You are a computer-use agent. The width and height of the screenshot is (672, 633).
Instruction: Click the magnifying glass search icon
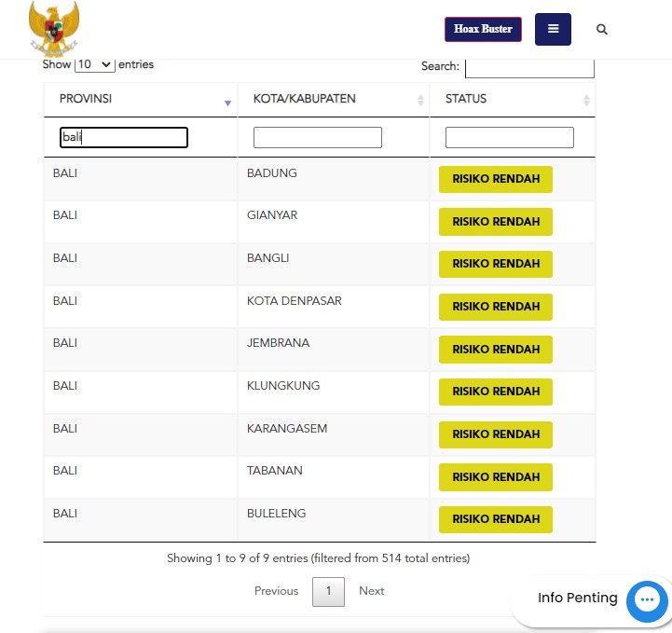point(602,30)
